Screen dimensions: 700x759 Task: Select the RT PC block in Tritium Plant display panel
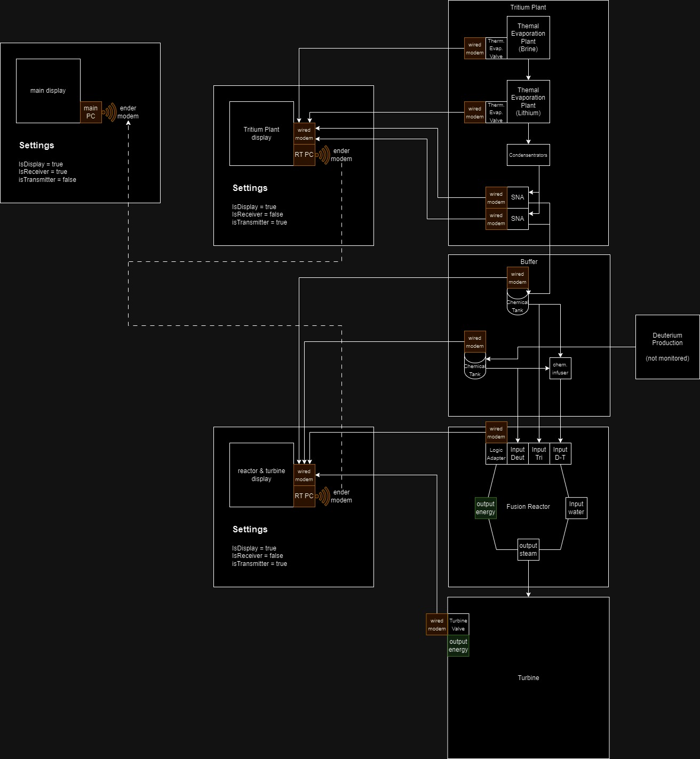(x=304, y=155)
